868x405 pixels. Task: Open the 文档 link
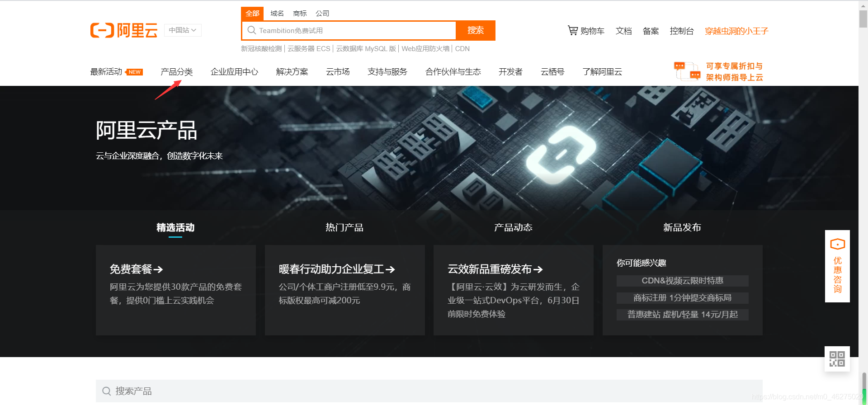pyautogui.click(x=624, y=31)
